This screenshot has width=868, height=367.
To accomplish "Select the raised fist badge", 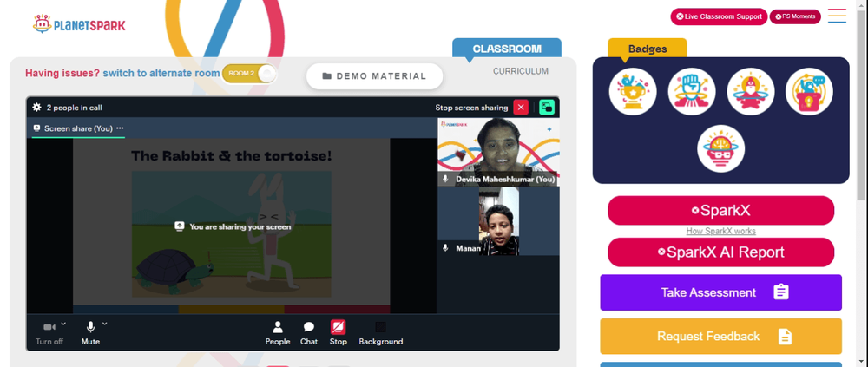I will click(692, 92).
